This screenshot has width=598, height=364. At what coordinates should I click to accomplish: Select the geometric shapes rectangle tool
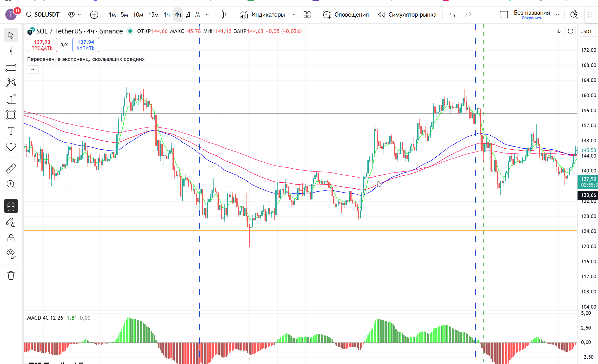(11, 114)
